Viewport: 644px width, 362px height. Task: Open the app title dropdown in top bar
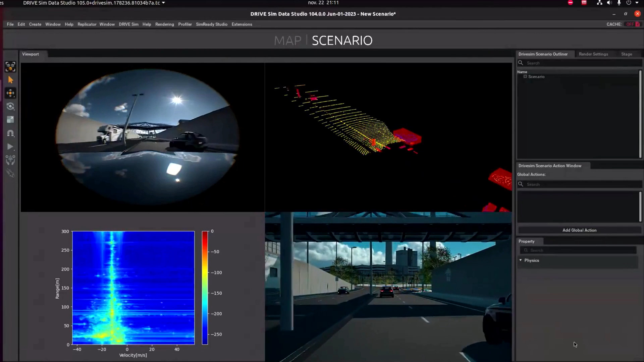94,3
